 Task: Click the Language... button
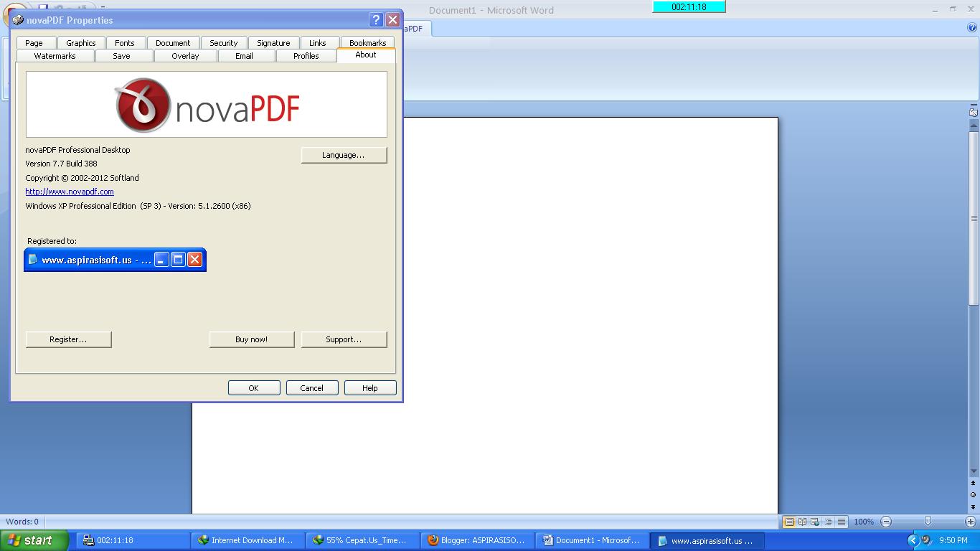pos(344,155)
